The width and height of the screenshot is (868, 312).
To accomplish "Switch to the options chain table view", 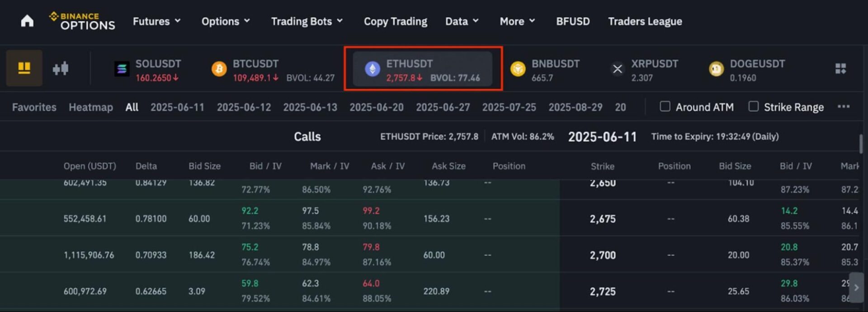I will pos(24,68).
